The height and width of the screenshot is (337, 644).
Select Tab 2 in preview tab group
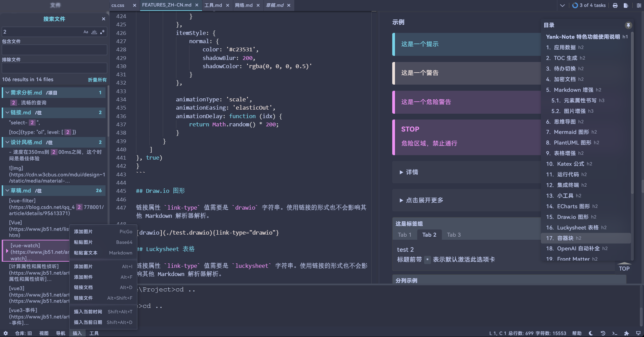coord(429,235)
